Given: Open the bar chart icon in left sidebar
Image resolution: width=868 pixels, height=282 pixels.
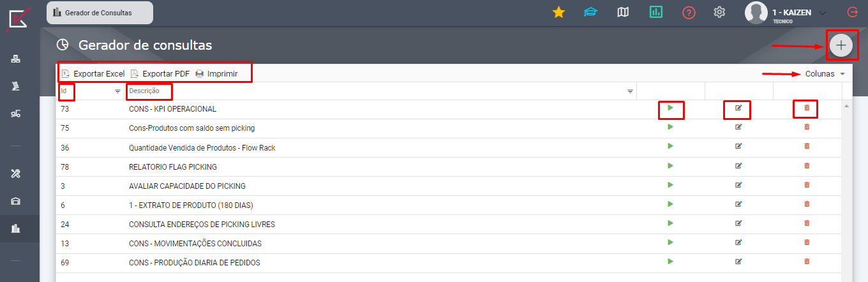Looking at the screenshot, I should pyautogui.click(x=16, y=228).
